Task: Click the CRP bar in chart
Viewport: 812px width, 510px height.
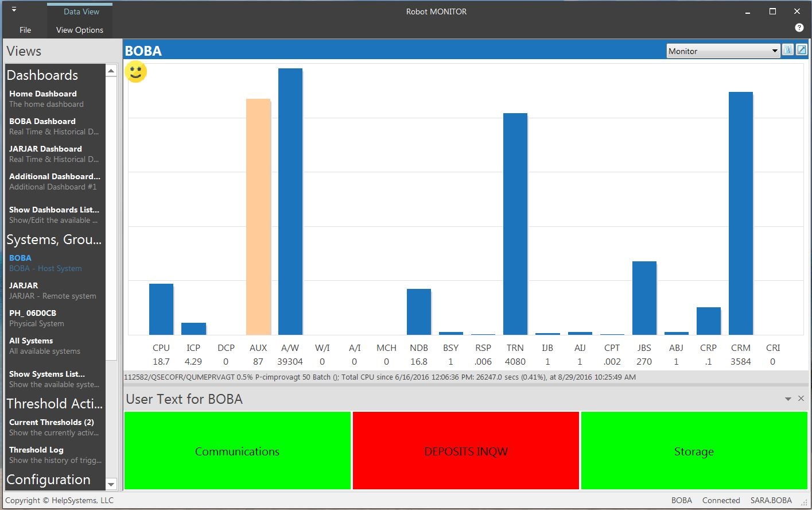Action: [709, 321]
